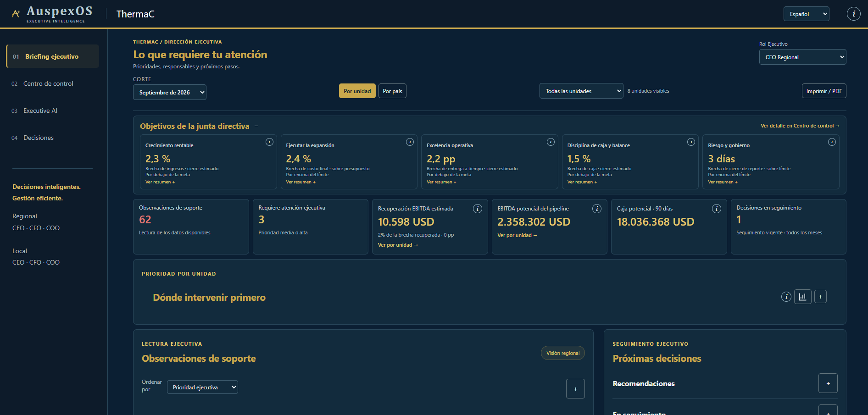This screenshot has height=415, width=868.
Task: Expand the Observaciones de soporte section
Action: click(x=575, y=389)
